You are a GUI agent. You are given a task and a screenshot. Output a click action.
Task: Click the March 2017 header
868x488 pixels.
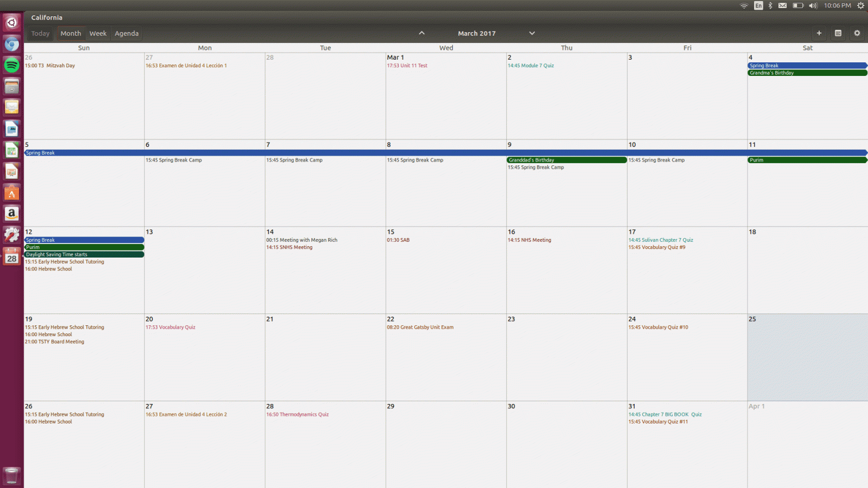click(x=477, y=33)
